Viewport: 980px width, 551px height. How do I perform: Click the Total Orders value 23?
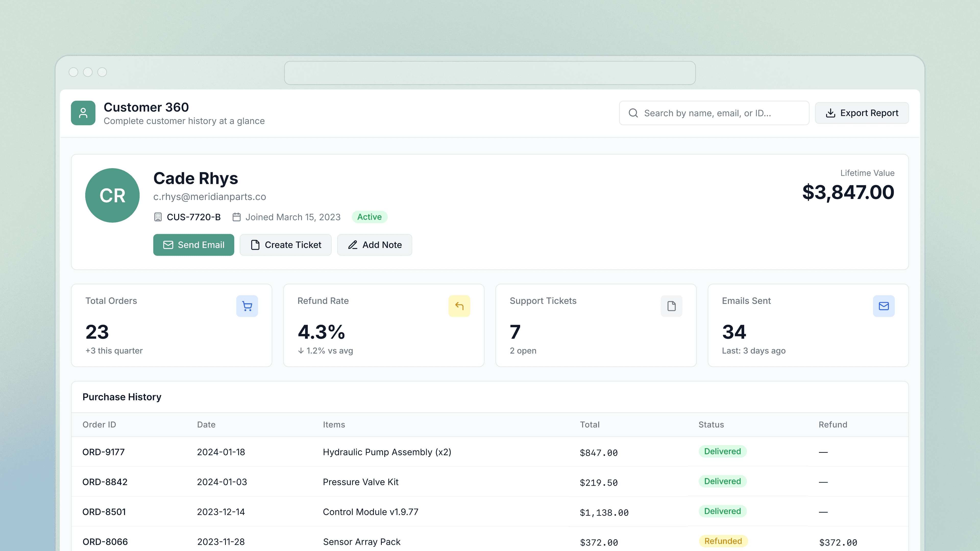pos(97,332)
